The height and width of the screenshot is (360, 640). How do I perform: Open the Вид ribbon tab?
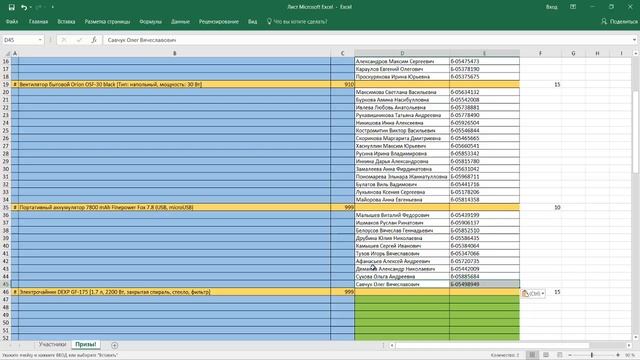[253, 22]
